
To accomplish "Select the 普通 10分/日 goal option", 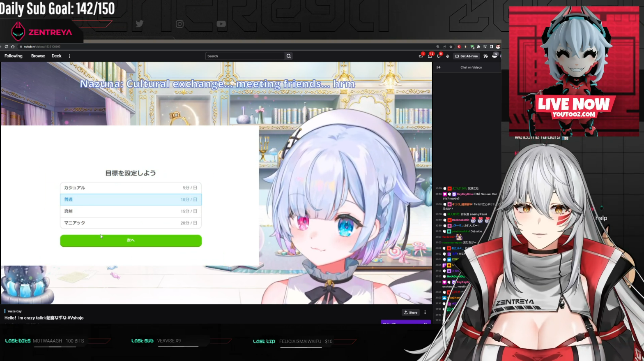I will (x=131, y=199).
